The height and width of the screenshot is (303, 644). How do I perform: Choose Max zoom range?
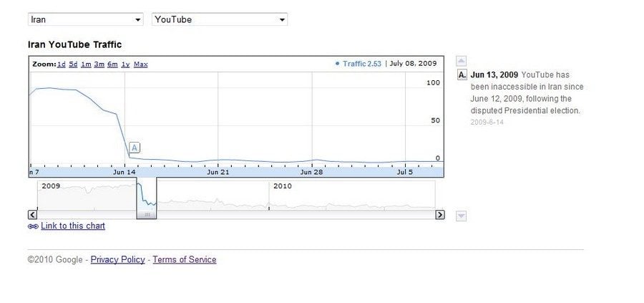pos(140,64)
